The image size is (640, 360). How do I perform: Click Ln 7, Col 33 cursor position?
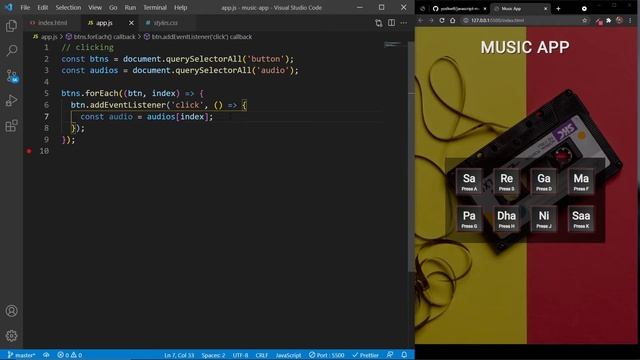pyautogui.click(x=179, y=355)
